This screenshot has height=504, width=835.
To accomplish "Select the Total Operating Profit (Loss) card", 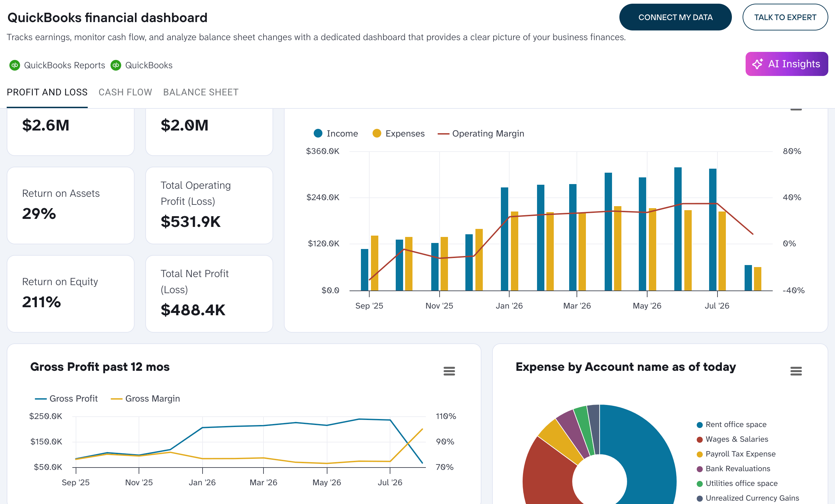I will pos(209,205).
